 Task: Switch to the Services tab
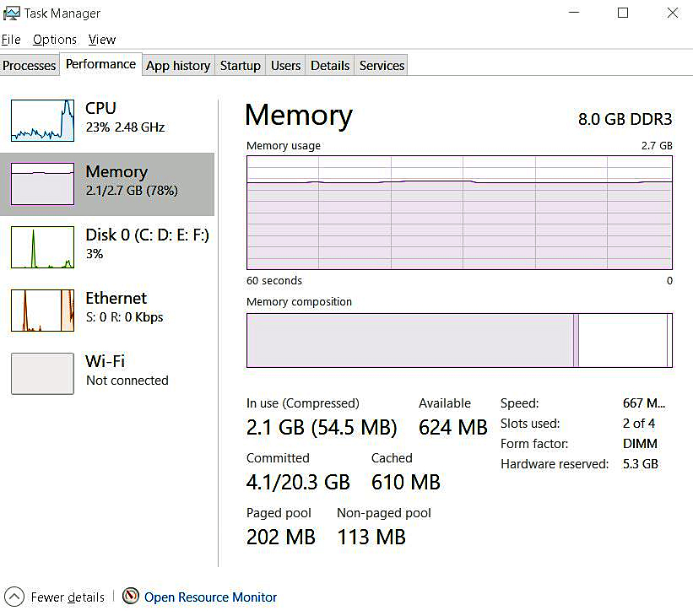click(382, 66)
